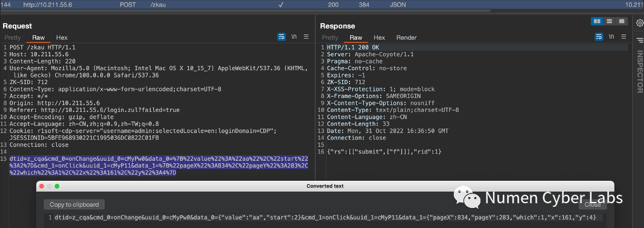Click the 'POST /zkau HTTP/1.1' request line
The image size is (644, 228).
42,47
